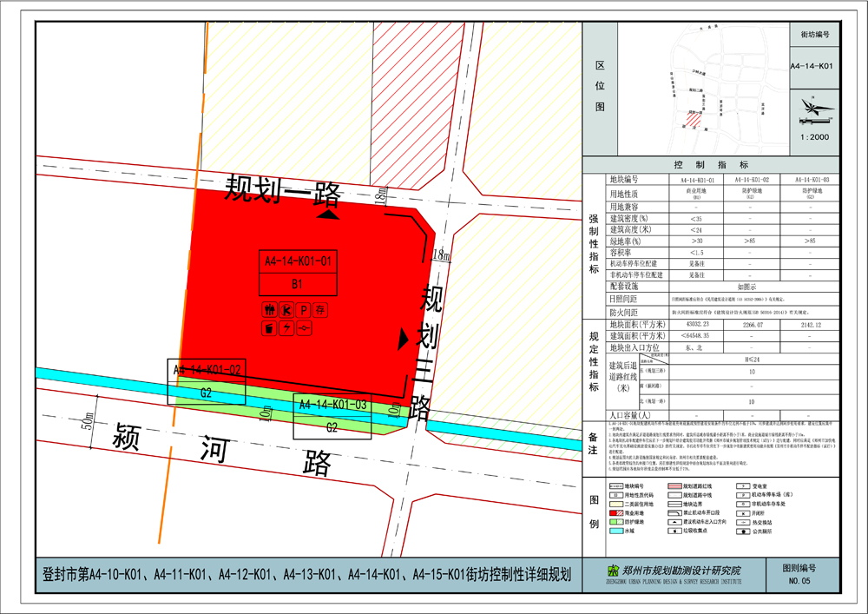
Task: Enable the 机动车停车场（库） legend item
Action: tap(742, 494)
